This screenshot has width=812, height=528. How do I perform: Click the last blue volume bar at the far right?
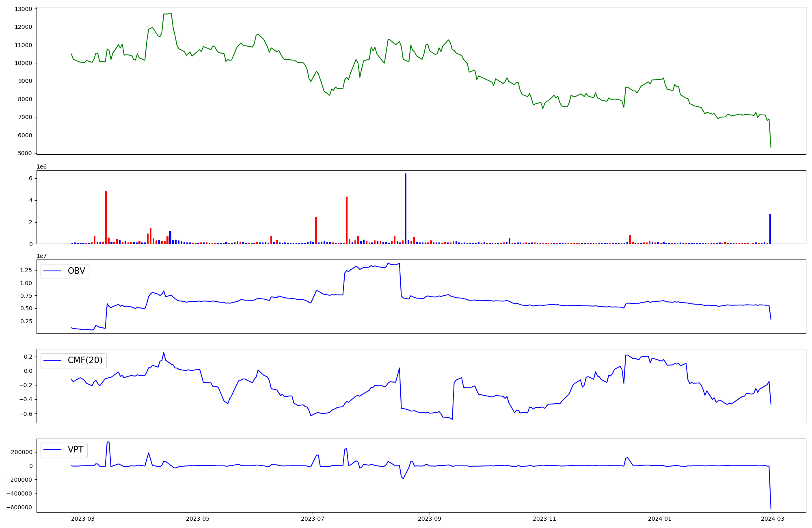[770, 229]
